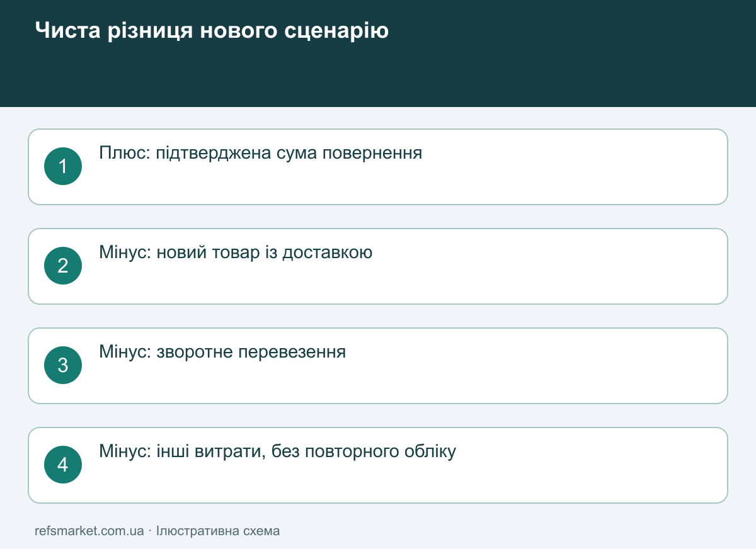Click the refsmarket.com.ua footer text

click(89, 531)
